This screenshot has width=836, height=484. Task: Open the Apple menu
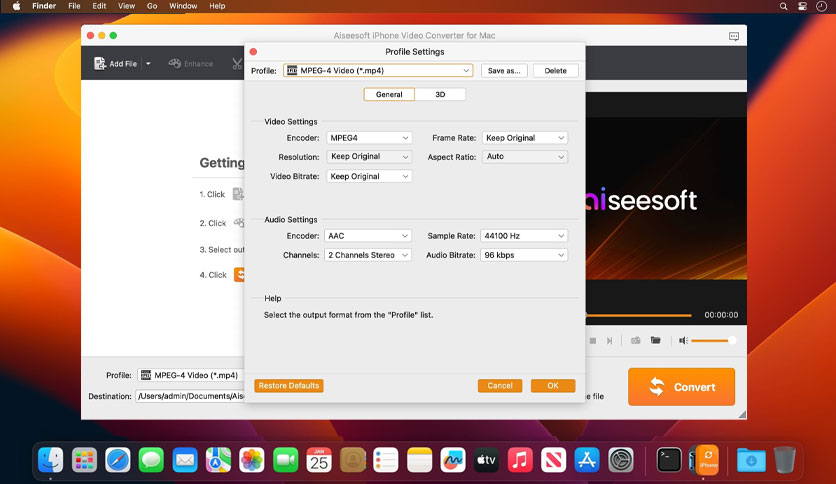(x=17, y=6)
